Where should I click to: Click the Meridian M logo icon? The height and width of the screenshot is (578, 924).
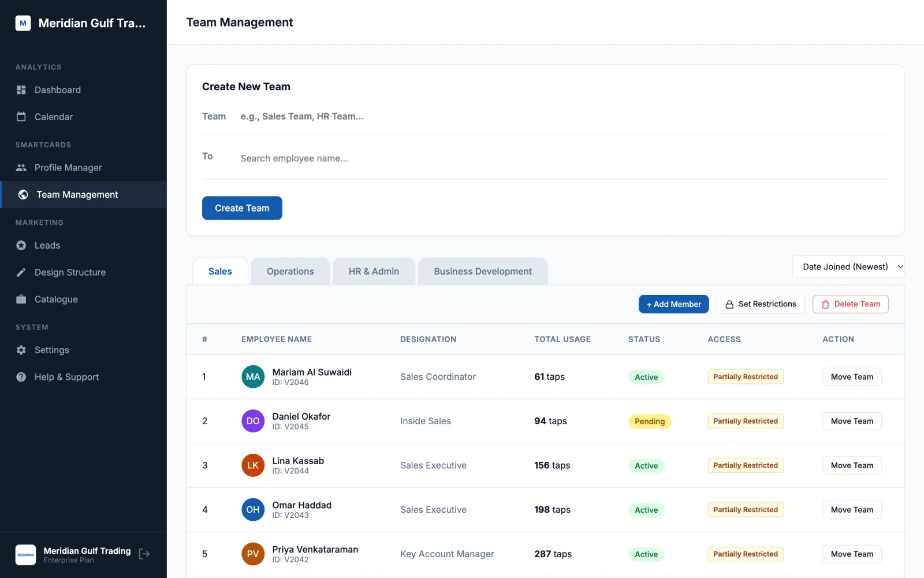[23, 23]
